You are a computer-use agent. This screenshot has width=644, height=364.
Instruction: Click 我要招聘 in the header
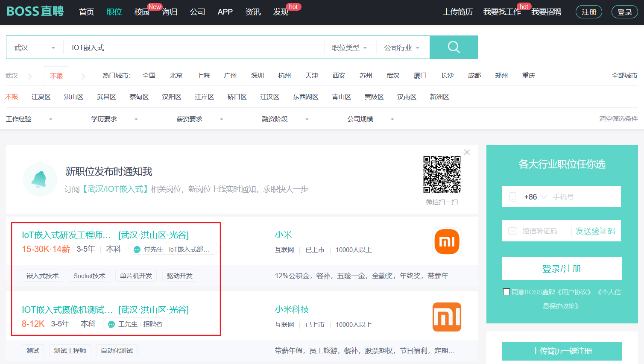546,12
